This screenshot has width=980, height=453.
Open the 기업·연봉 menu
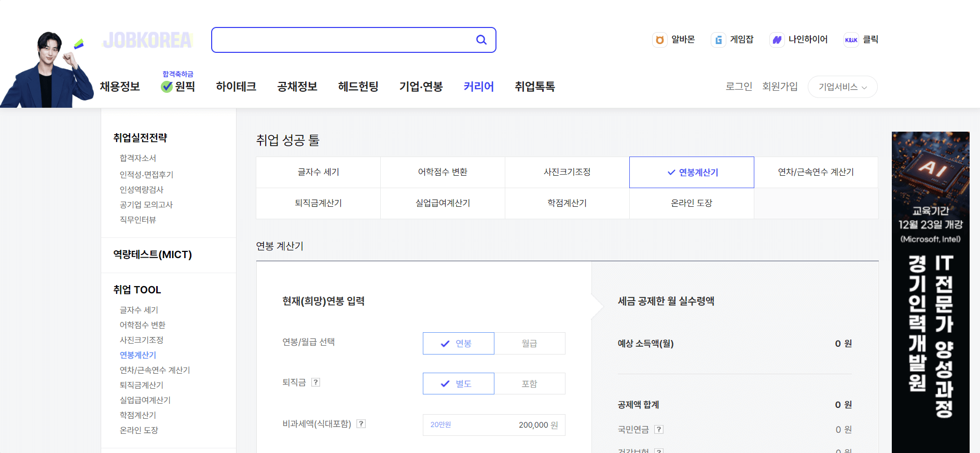pos(421,87)
